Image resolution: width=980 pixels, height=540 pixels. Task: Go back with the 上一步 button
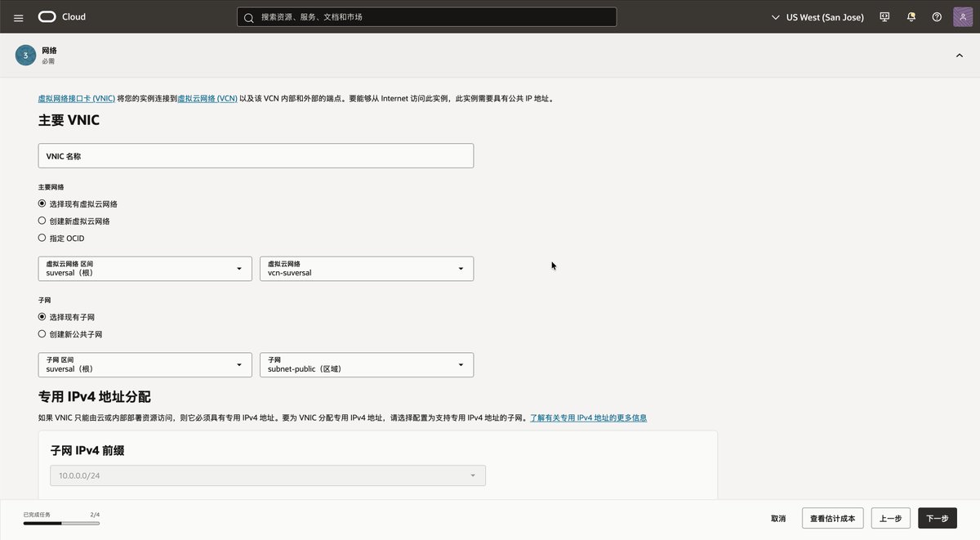click(x=891, y=518)
